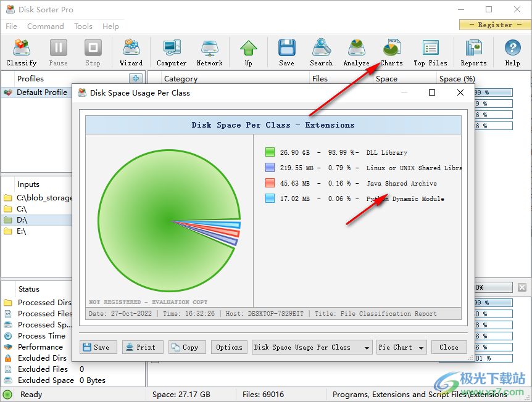Open the Wizard tool
Screen dimensions: 532x402
coord(131,52)
